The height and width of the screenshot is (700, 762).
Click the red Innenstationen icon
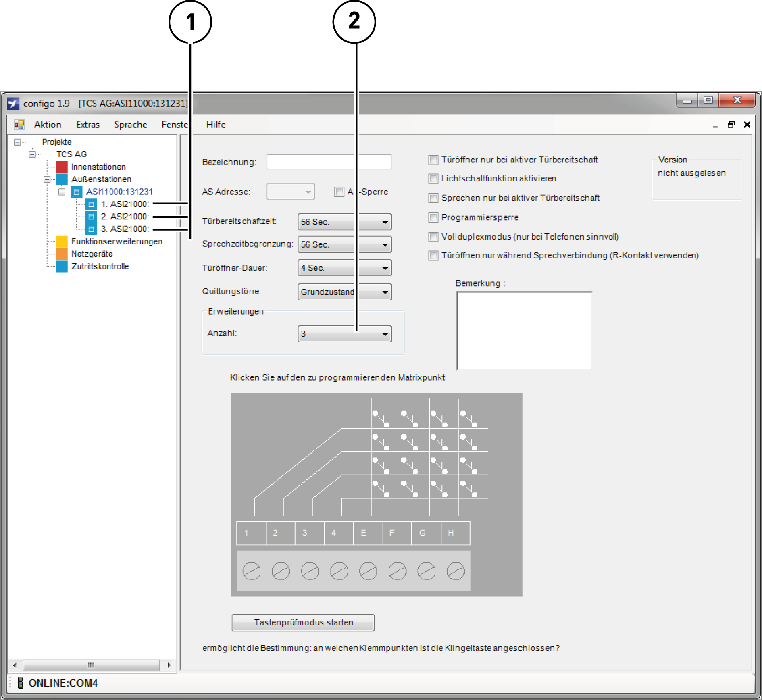pyautogui.click(x=62, y=167)
